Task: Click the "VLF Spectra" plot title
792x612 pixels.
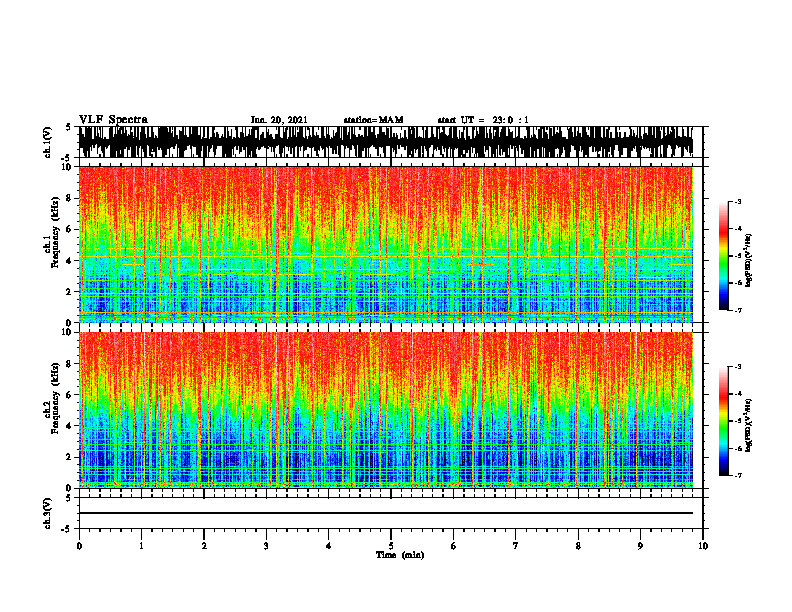Action: [113, 120]
